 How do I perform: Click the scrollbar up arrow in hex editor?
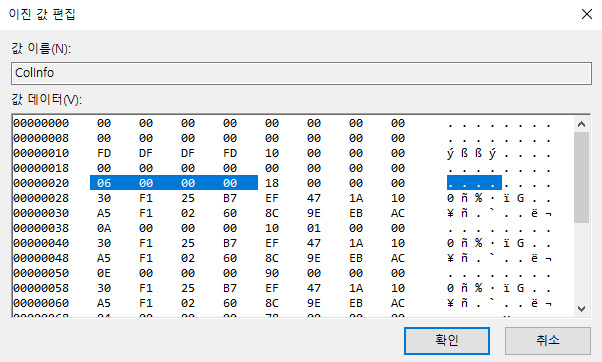point(581,124)
